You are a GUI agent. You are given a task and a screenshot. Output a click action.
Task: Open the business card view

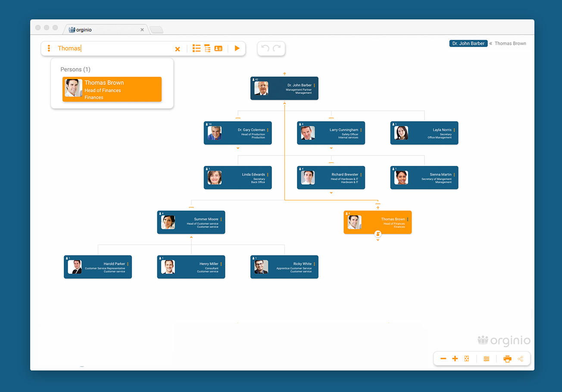[x=218, y=48]
